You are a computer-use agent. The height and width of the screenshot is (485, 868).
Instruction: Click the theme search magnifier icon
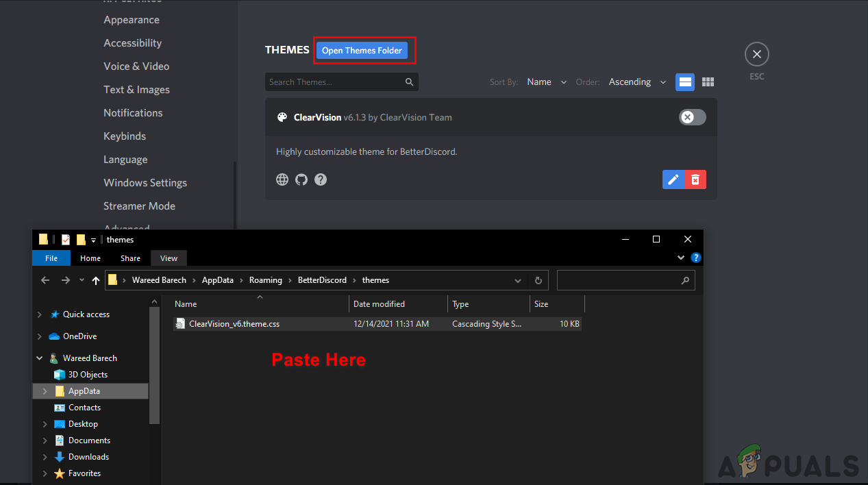(x=410, y=82)
